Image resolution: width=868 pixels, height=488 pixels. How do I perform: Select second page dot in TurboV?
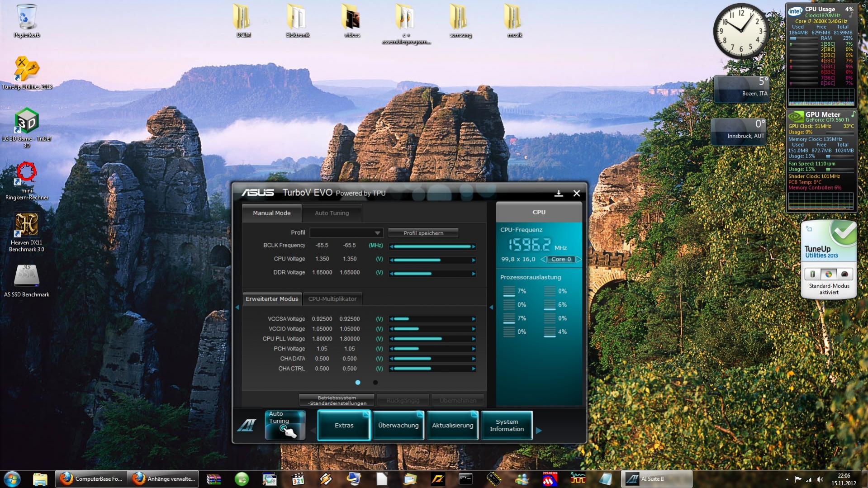coord(375,383)
